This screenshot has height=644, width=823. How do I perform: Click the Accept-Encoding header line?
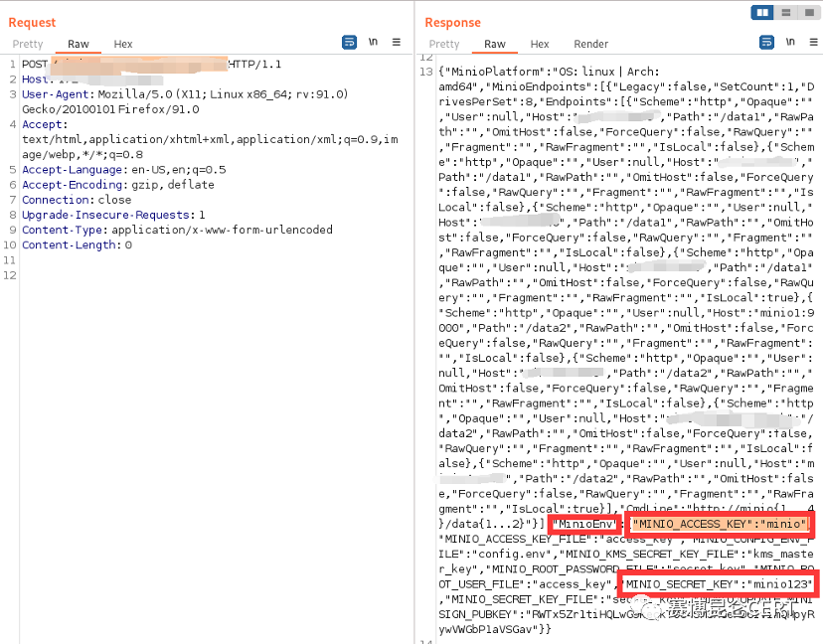[118, 185]
